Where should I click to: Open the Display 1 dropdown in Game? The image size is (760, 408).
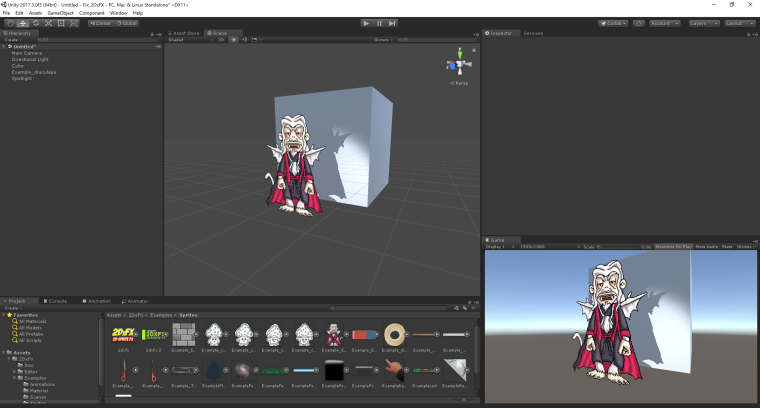click(x=499, y=247)
